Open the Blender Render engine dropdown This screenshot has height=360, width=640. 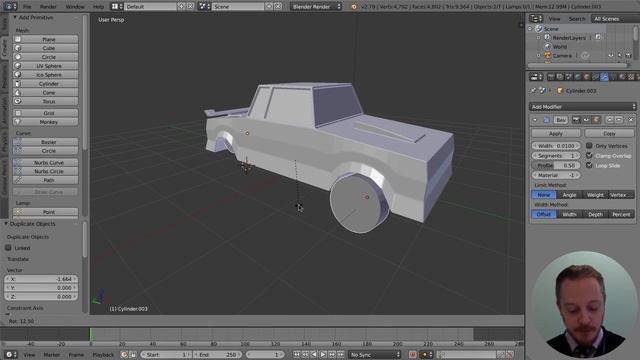(x=316, y=7)
